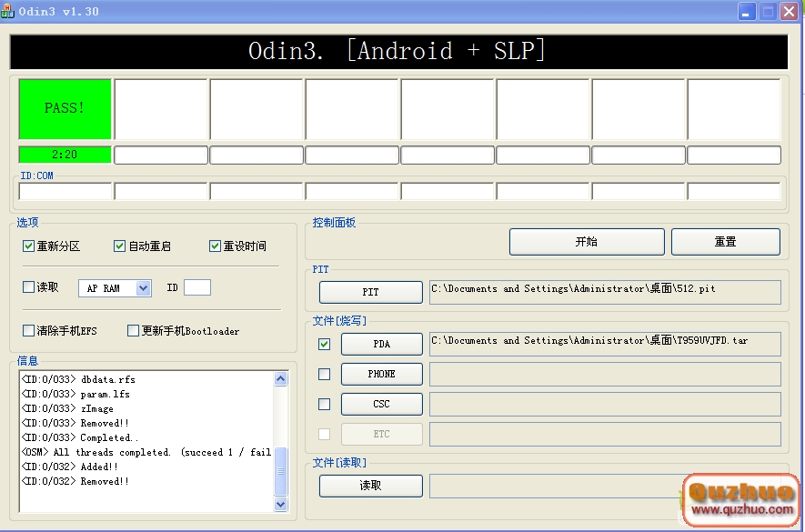Click the green PASS! status box
This screenshot has height=532, width=805.
(65, 108)
